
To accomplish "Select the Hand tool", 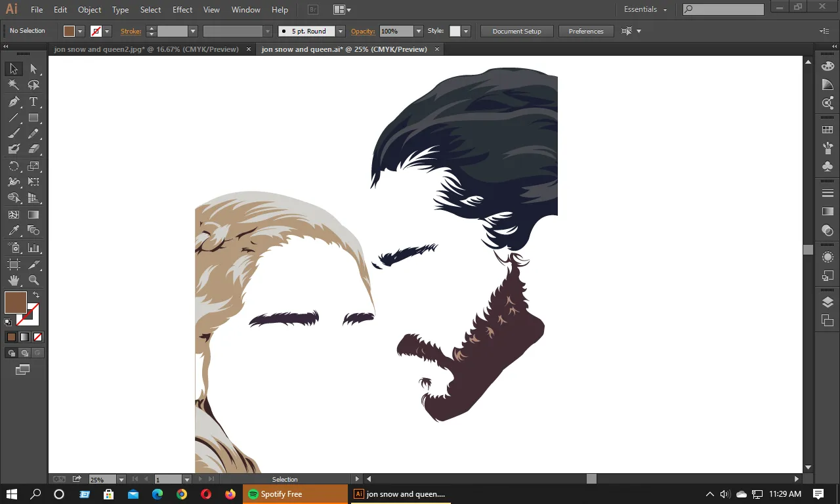I will click(x=13, y=280).
